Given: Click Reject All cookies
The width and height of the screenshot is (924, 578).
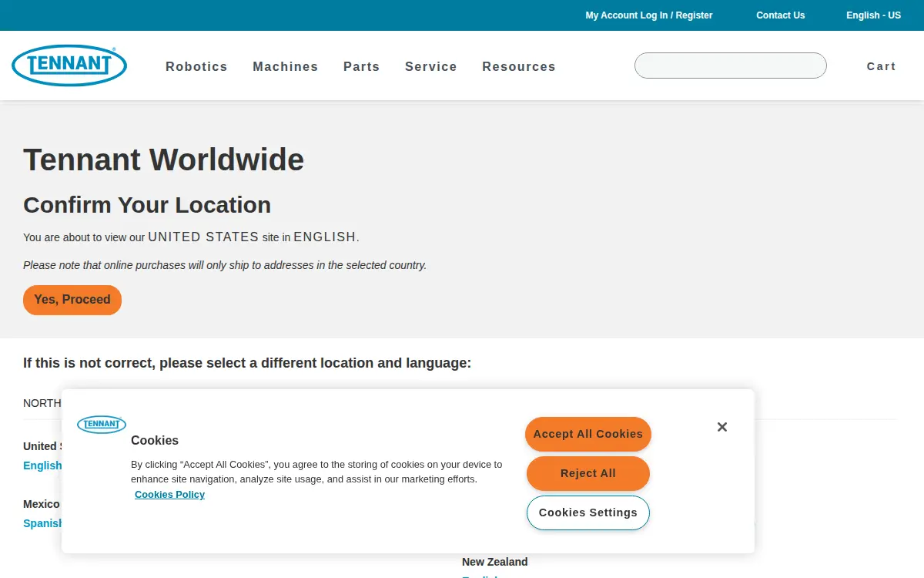Looking at the screenshot, I should (588, 473).
